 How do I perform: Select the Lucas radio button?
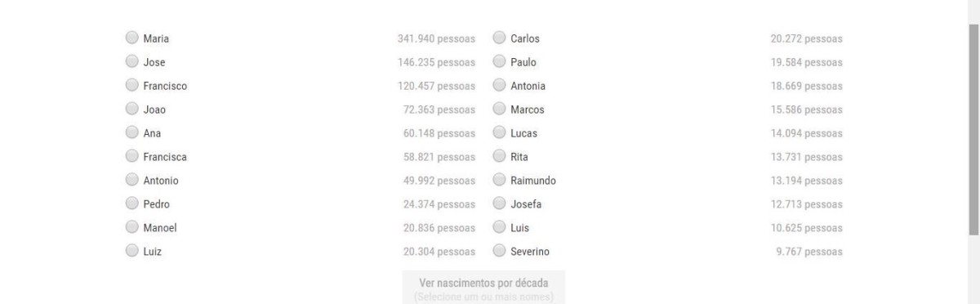tap(499, 132)
